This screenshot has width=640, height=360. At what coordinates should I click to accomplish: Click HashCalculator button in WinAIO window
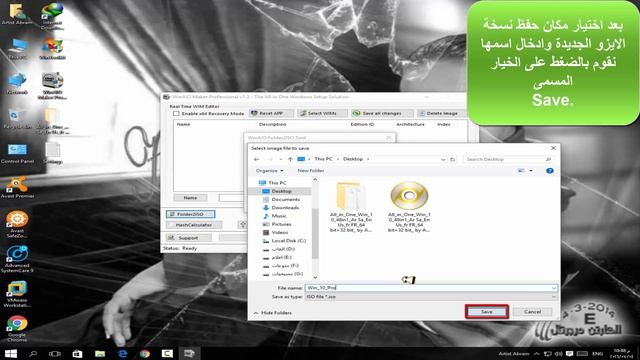193,225
